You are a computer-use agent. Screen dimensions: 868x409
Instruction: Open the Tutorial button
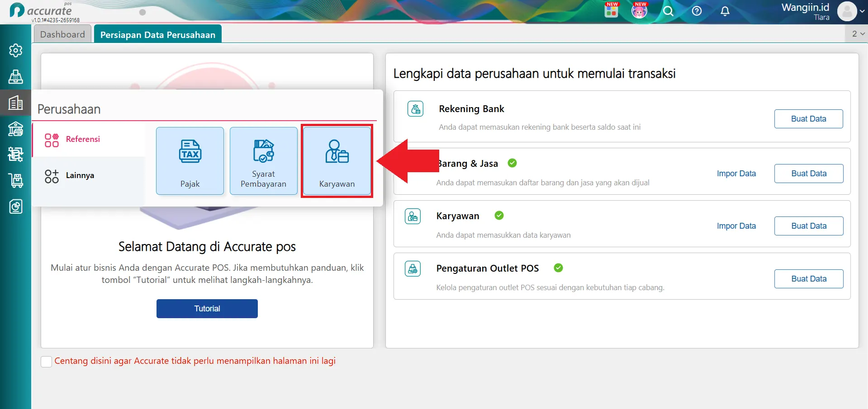[207, 309]
